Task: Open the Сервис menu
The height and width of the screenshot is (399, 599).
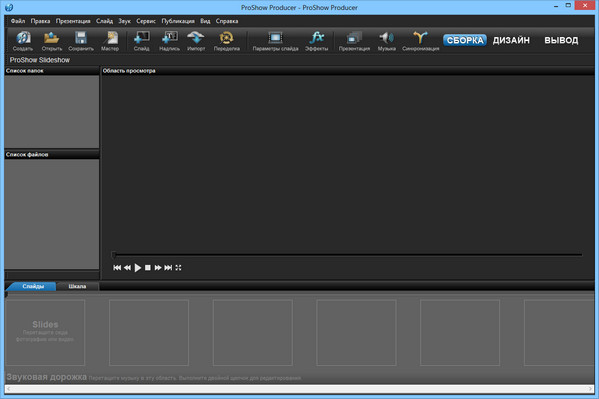Action: coord(146,21)
